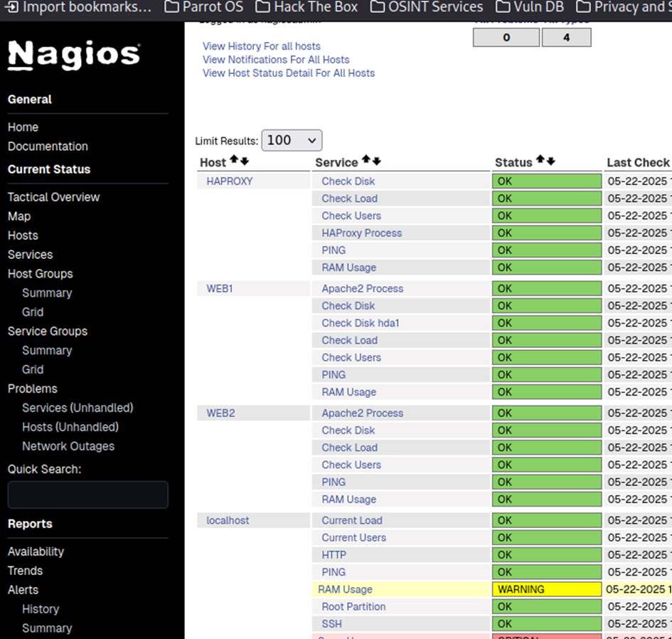
Task: Open the Grid link under Service Groups
Action: tap(33, 369)
